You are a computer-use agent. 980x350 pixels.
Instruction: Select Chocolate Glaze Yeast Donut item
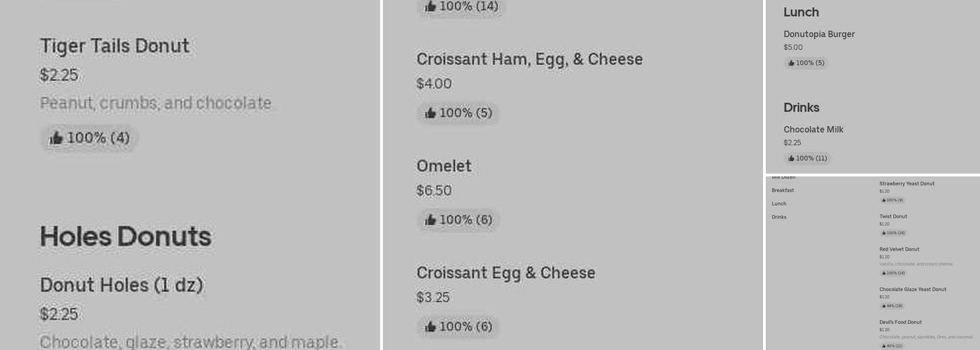tap(913, 289)
